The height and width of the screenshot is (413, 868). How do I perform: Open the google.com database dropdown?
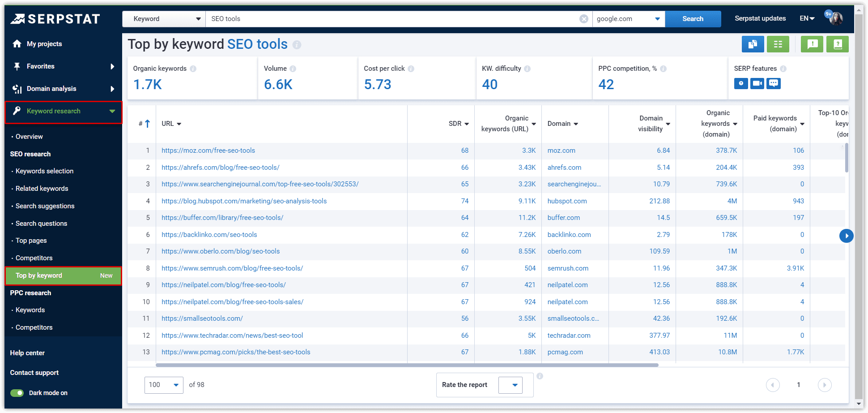[629, 19]
